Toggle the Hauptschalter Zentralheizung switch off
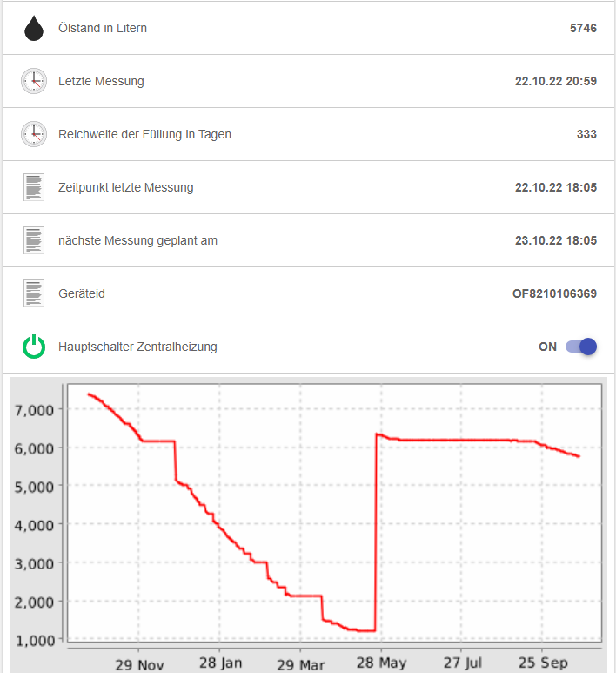Image resolution: width=616 pixels, height=673 pixels. (581, 347)
